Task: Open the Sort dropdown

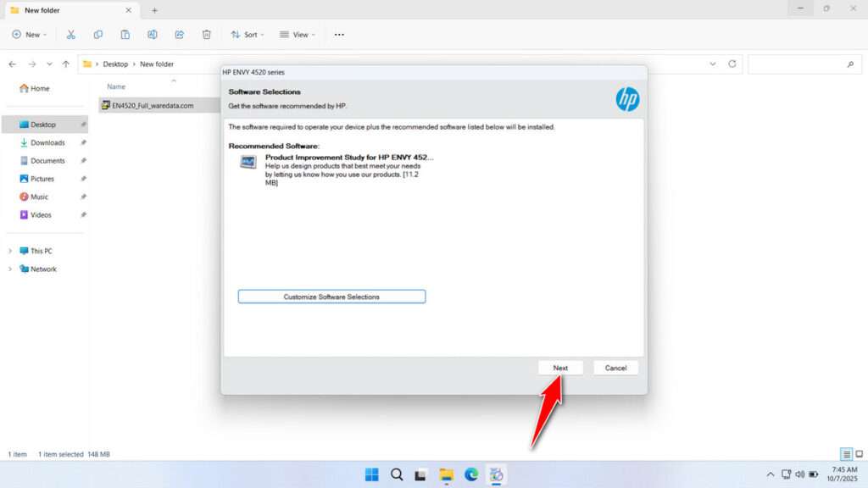Action: click(247, 34)
